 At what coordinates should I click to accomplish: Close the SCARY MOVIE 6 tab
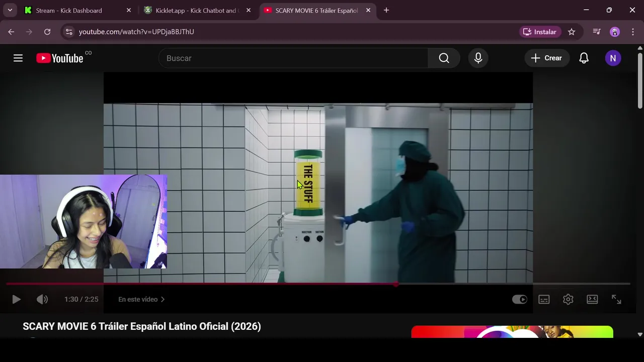[368, 10]
